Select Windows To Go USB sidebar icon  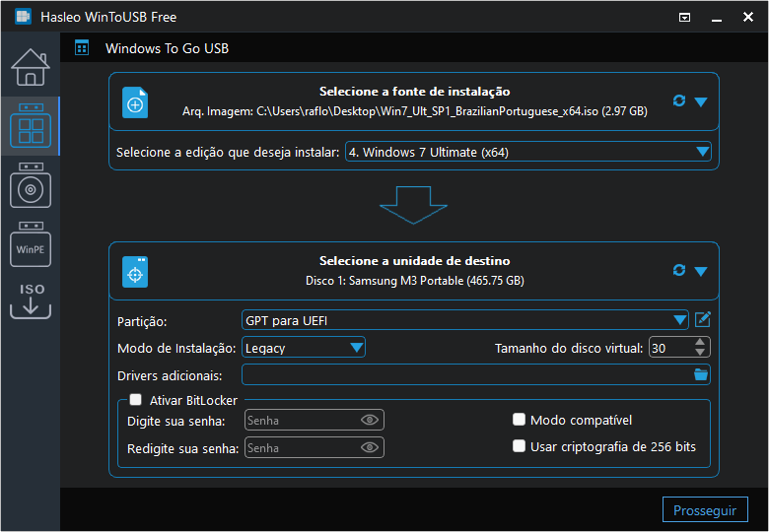(x=31, y=126)
